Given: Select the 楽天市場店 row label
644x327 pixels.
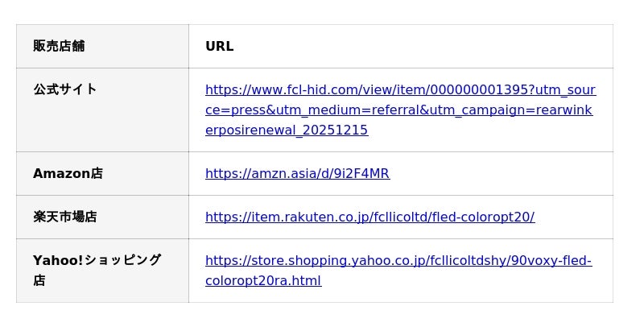Looking at the screenshot, I should [x=64, y=217].
